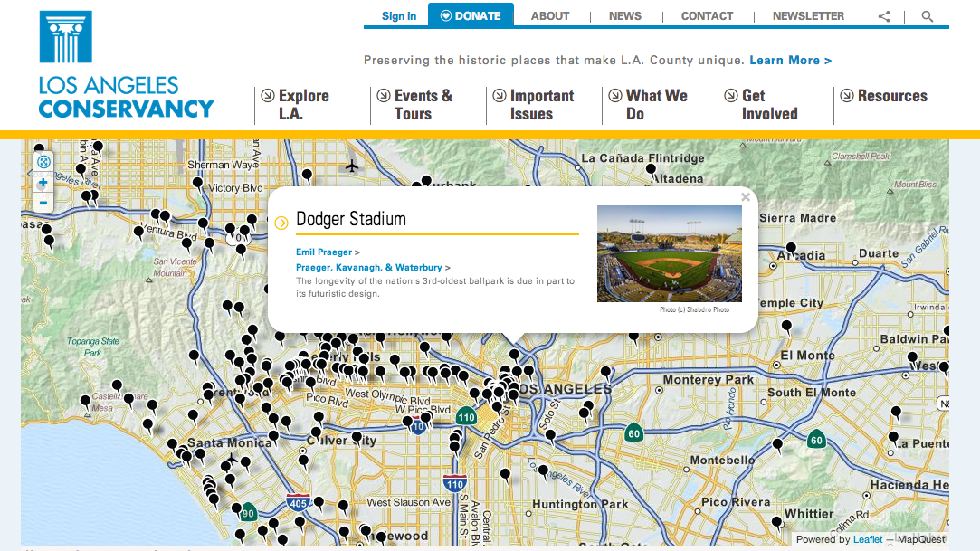980x551 pixels.
Task: Expand the Events & Tours menu
Action: [415, 105]
